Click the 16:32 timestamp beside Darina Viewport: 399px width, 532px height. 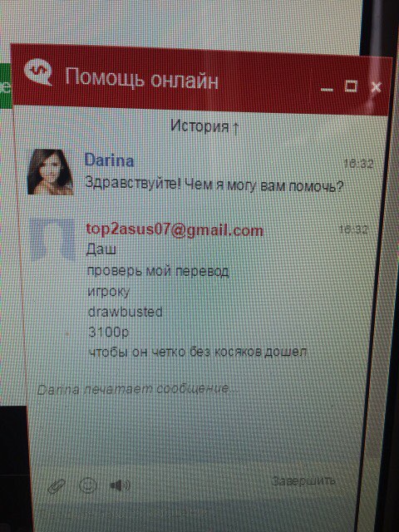click(358, 165)
